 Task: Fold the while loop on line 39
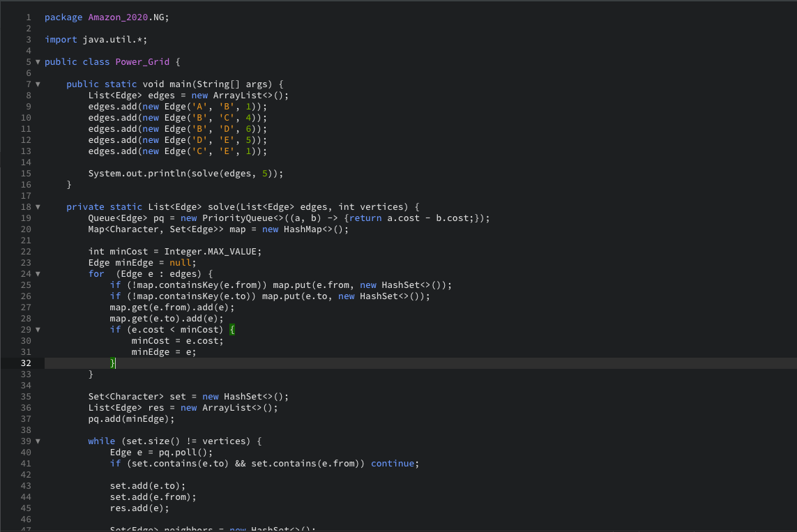click(x=38, y=441)
